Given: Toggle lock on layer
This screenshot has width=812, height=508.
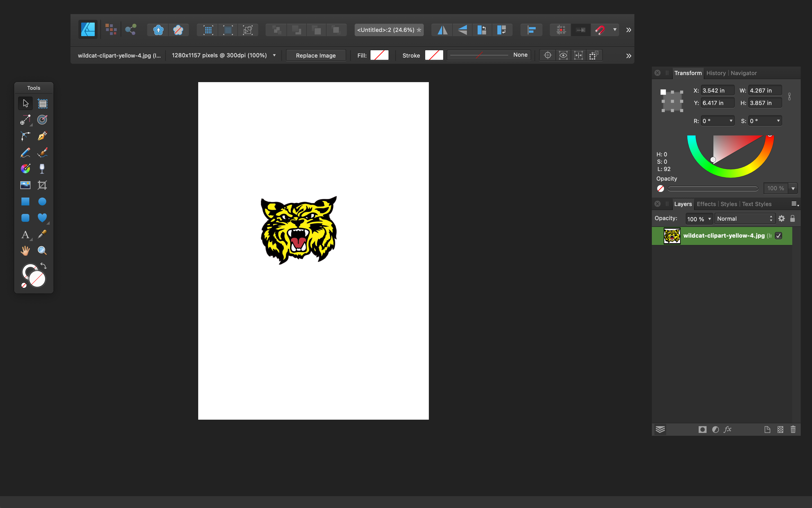Looking at the screenshot, I should 793,219.
